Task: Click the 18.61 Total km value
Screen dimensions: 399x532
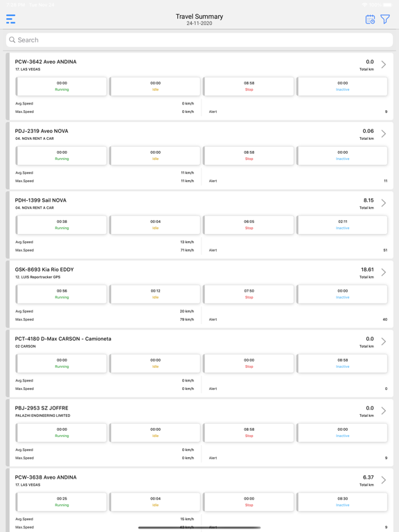Action: pyautogui.click(x=367, y=269)
